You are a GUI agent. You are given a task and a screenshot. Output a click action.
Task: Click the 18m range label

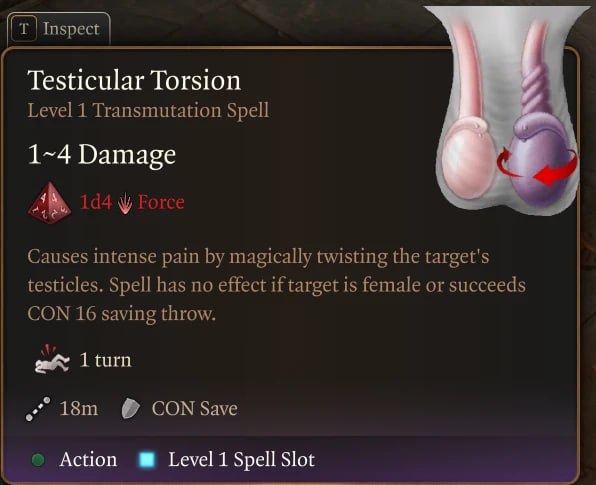click(79, 409)
